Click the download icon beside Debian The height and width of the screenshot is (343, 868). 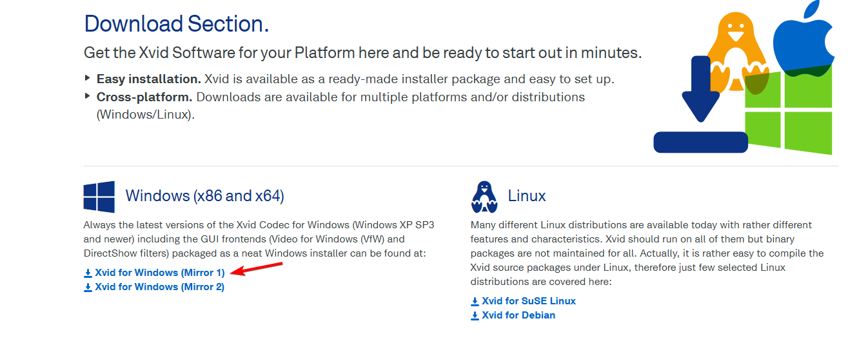pyautogui.click(x=475, y=316)
